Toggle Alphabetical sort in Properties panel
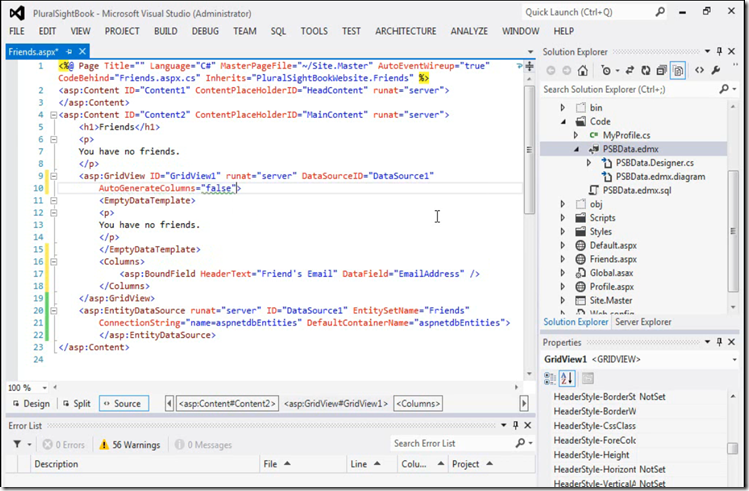The image size is (749, 491). click(x=567, y=379)
